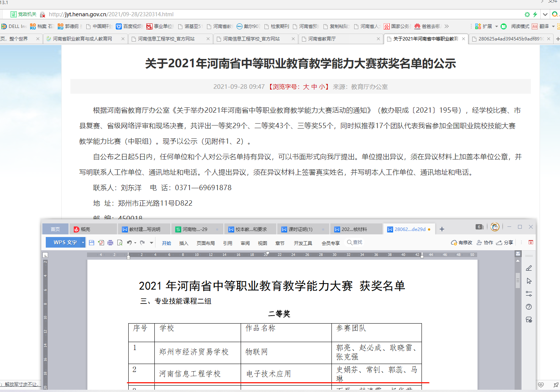Click the WPS save icon
Viewport: 560px width, 392px height.
tap(92, 243)
